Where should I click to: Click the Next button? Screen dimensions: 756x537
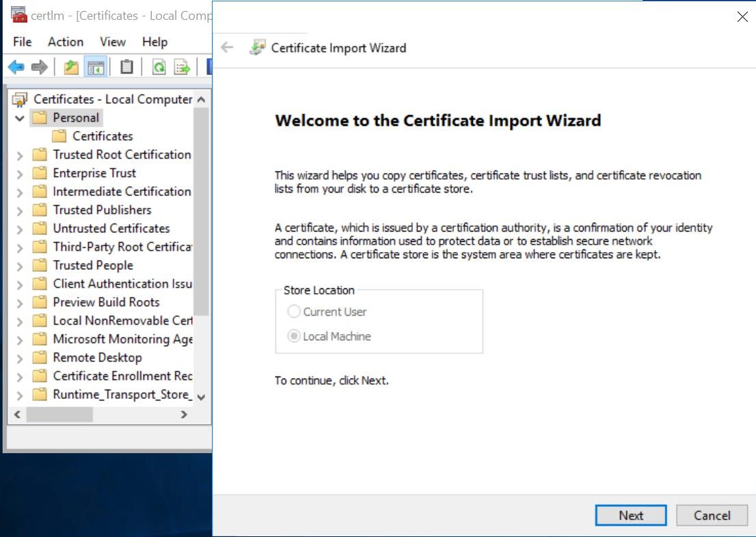click(x=631, y=515)
